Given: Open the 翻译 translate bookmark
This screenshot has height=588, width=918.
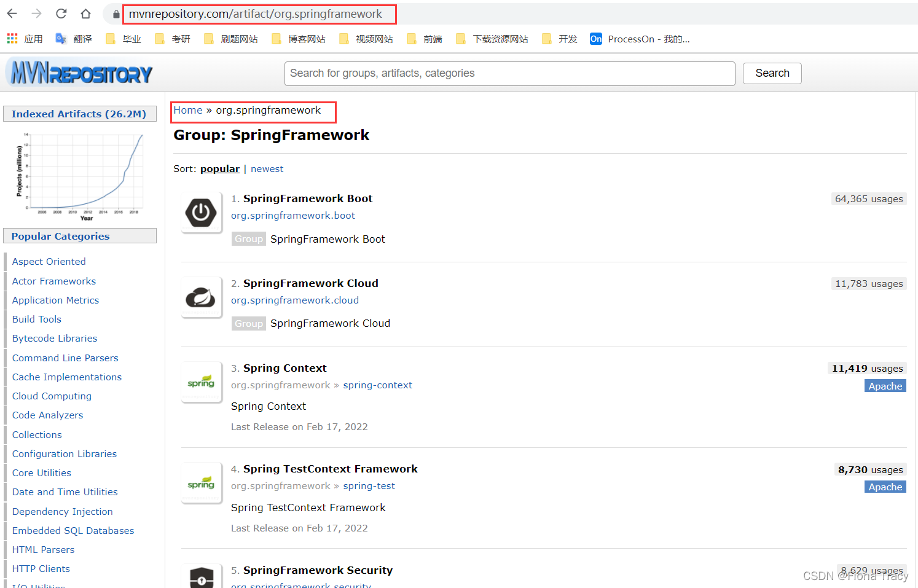Looking at the screenshot, I should click(x=74, y=39).
